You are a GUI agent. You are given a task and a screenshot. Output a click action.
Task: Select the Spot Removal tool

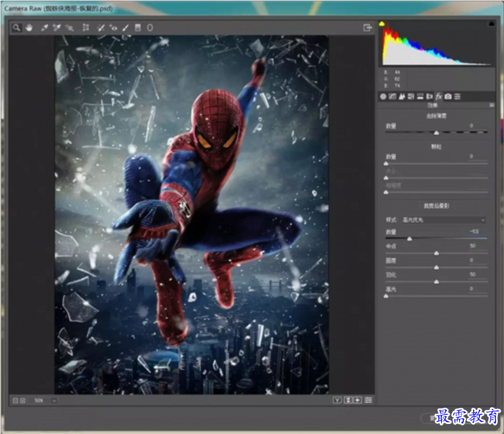pyautogui.click(x=101, y=27)
